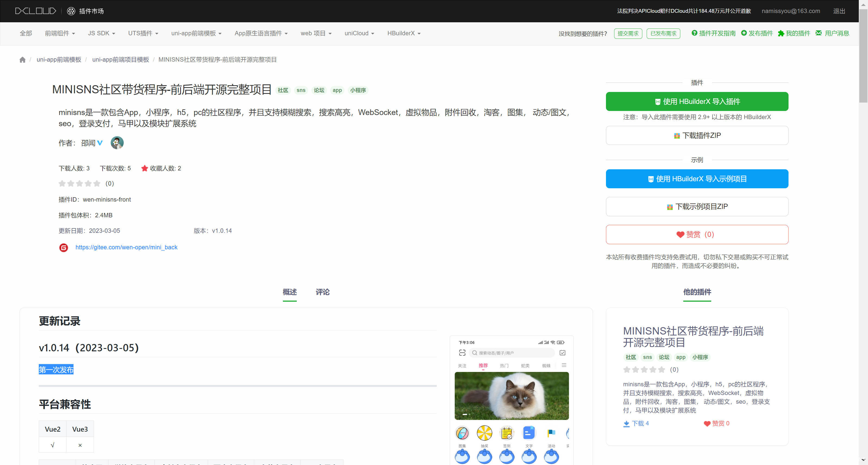868x465 pixels.
Task: Expand HBuilderX dropdown menu
Action: pyautogui.click(x=404, y=33)
